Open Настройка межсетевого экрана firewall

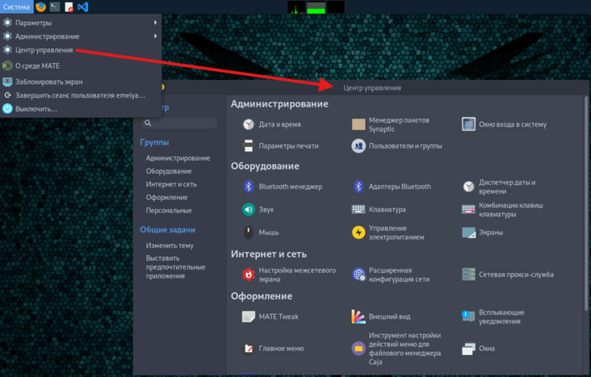tap(289, 275)
